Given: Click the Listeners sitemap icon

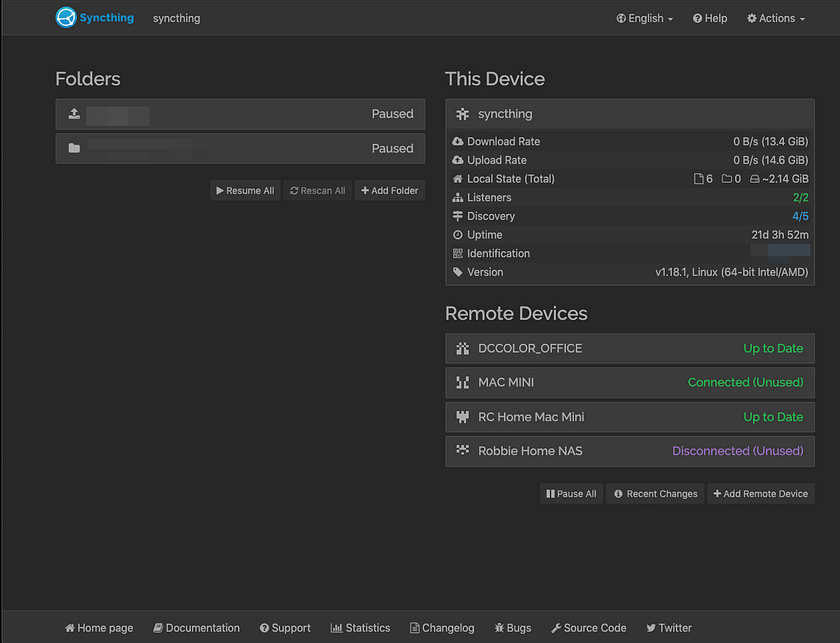Looking at the screenshot, I should coord(458,198).
